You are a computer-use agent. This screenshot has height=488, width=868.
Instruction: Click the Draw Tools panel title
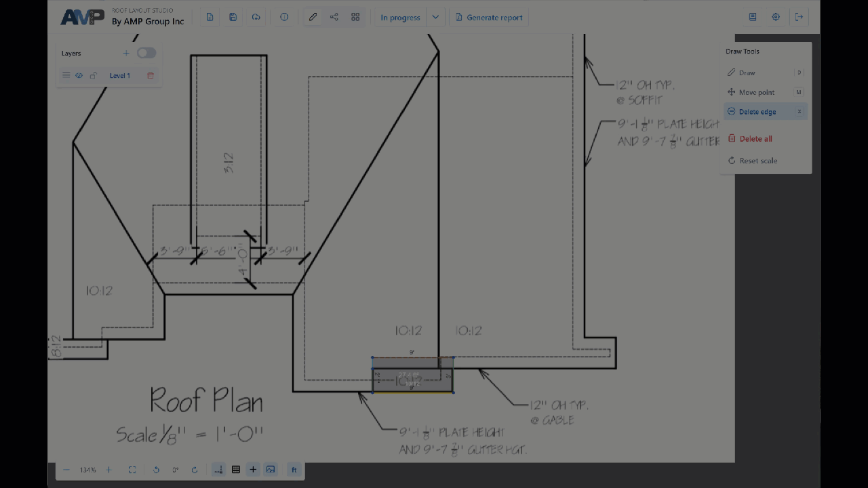pos(742,52)
